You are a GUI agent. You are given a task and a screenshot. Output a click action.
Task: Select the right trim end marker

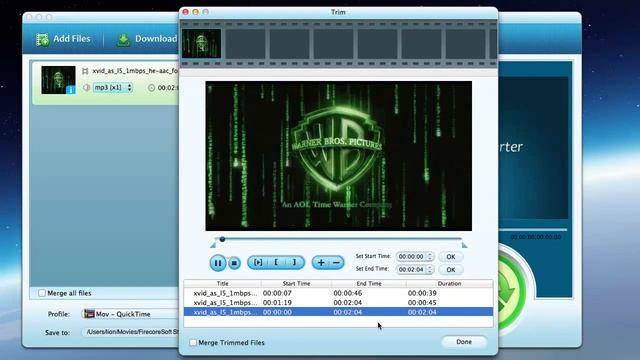(464, 245)
